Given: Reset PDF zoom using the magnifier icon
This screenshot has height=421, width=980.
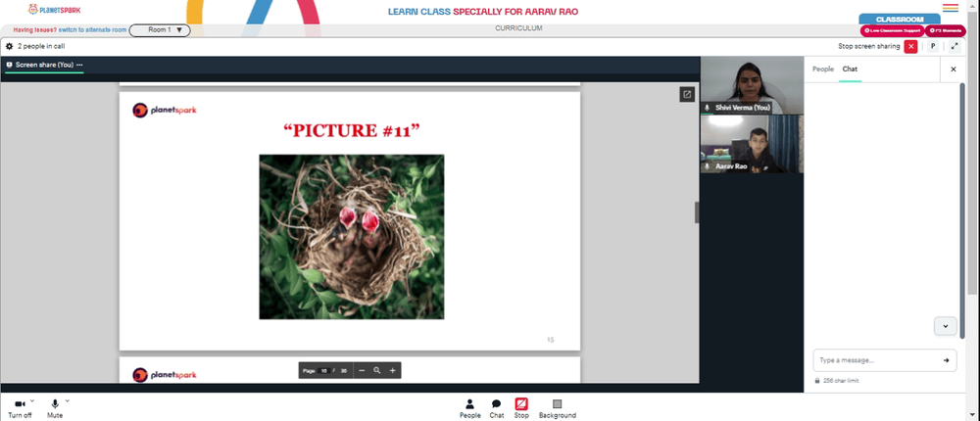Looking at the screenshot, I should 377,370.
